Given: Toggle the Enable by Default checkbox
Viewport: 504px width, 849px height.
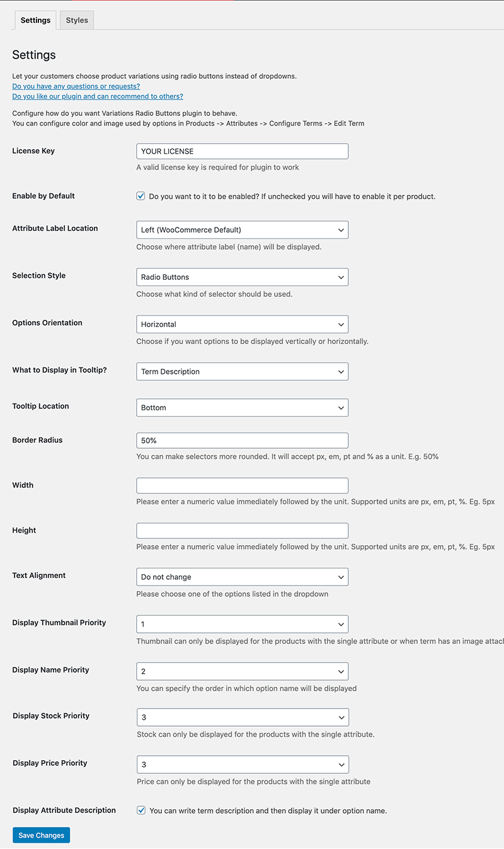Looking at the screenshot, I should click(x=141, y=196).
